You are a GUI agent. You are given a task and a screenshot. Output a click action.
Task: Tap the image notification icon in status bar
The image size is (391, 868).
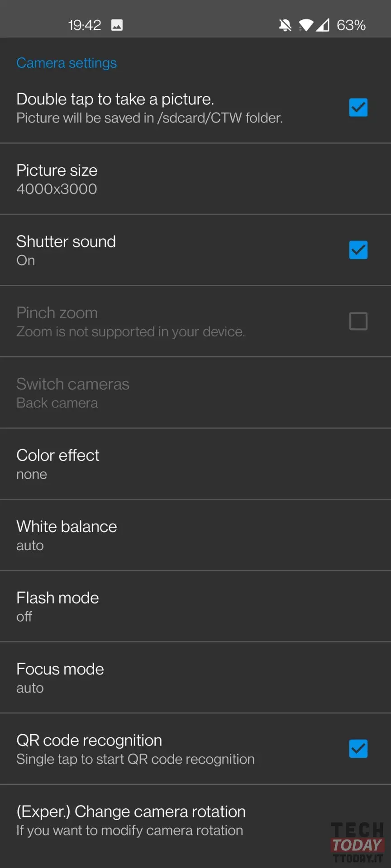[x=117, y=25]
